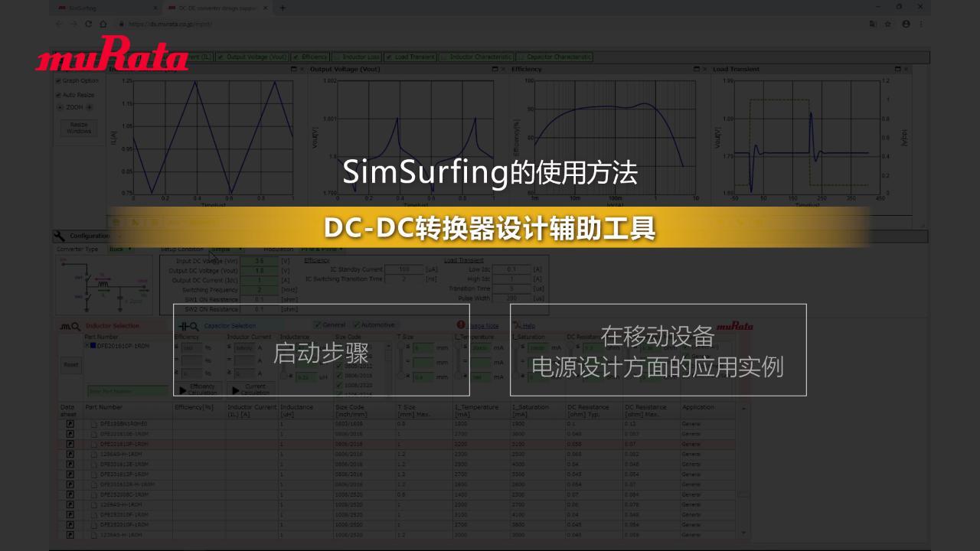Viewport: 980px width, 551px height.
Task: Open Setup Condition Simple dropdown
Action: click(227, 249)
